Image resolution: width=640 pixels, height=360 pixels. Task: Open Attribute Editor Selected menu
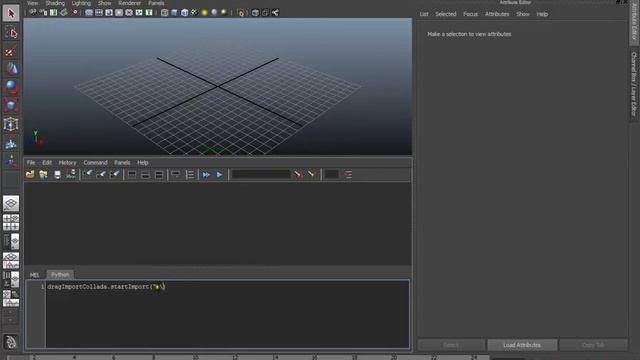click(446, 14)
